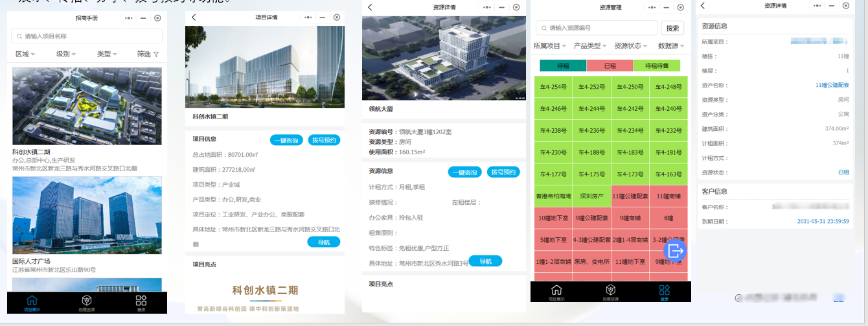The image size is (868, 326).
Task: Expand 级别 dropdown in 招商手册
Action: [66, 54]
